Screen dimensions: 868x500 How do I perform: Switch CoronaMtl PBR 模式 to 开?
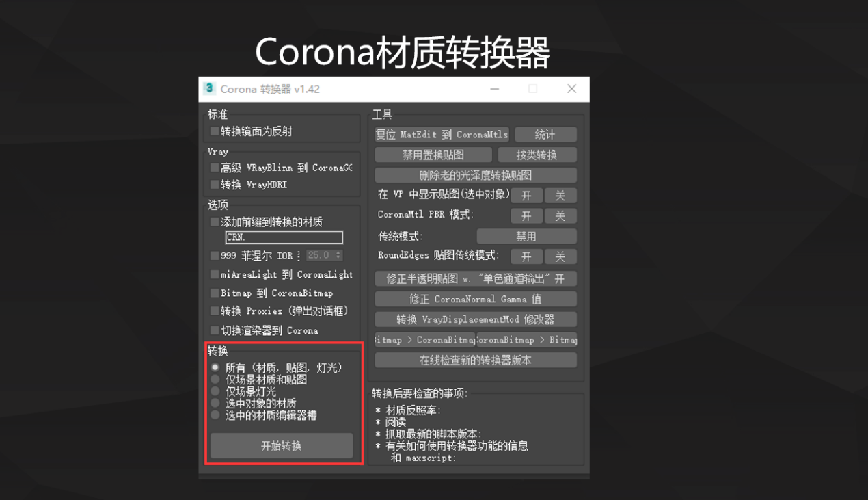[526, 216]
